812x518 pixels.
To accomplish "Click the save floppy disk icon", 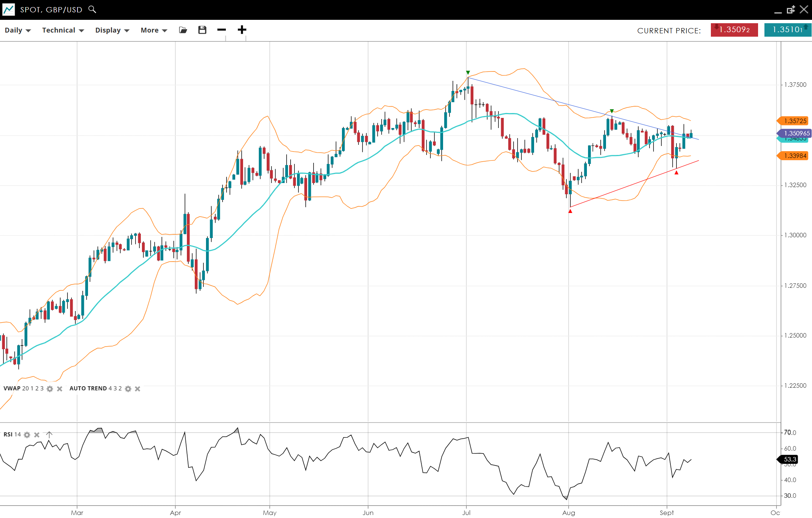I will (202, 30).
